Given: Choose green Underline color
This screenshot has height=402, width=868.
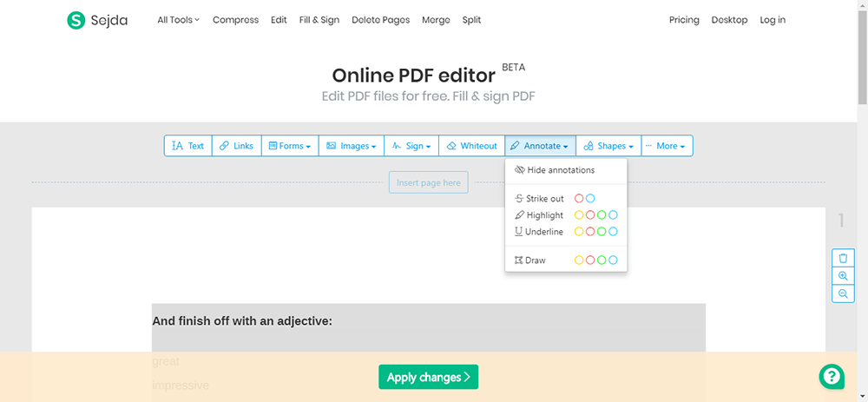Looking at the screenshot, I should click(x=602, y=232).
